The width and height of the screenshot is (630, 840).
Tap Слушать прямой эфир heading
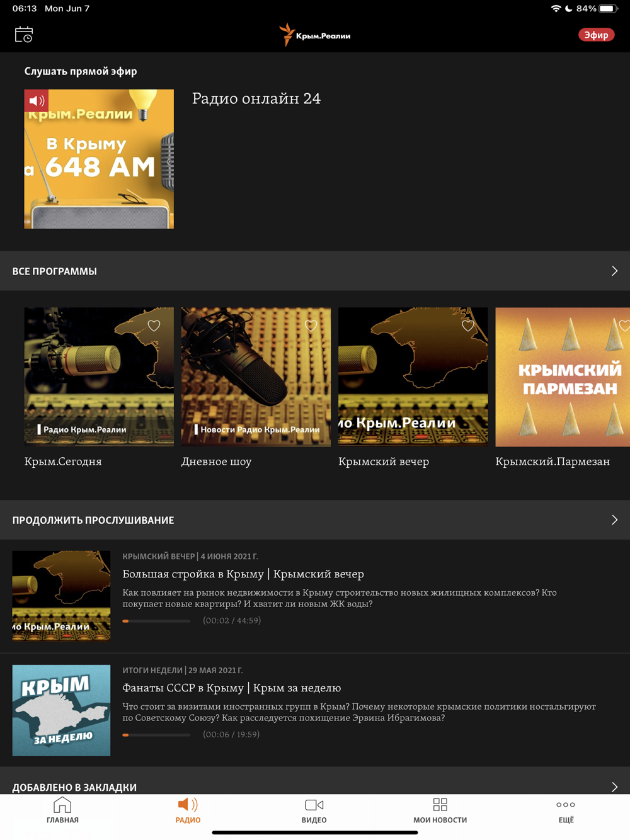click(x=81, y=71)
